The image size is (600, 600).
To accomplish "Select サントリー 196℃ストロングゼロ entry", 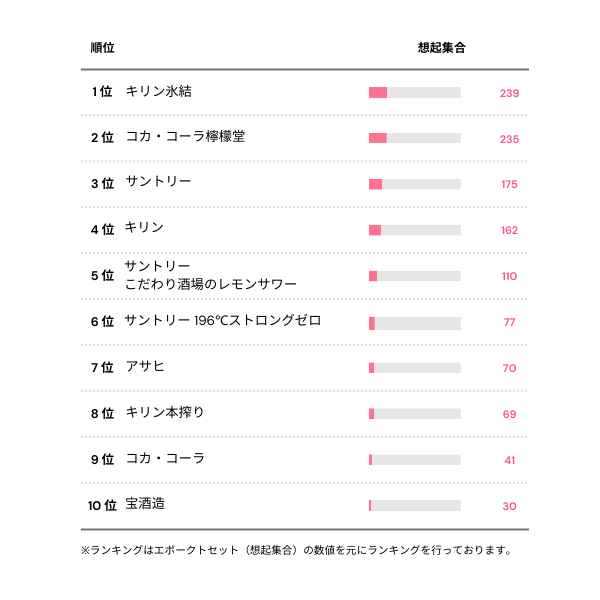I will point(223,321).
